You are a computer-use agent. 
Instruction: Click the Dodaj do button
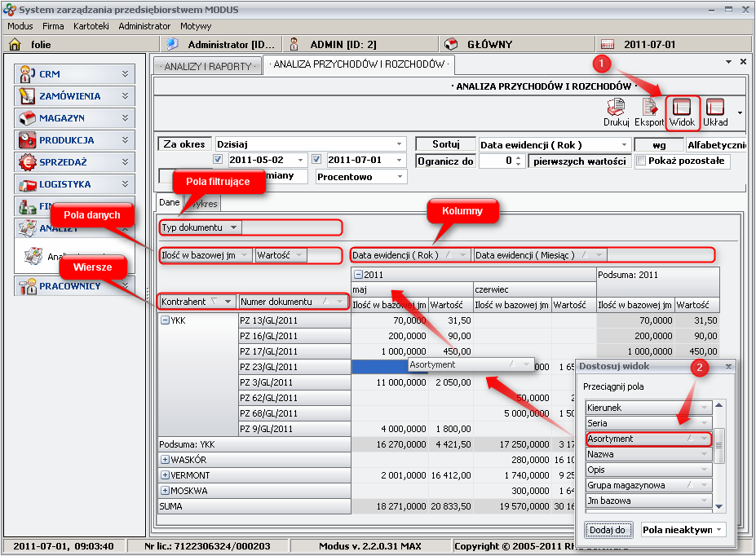click(608, 530)
